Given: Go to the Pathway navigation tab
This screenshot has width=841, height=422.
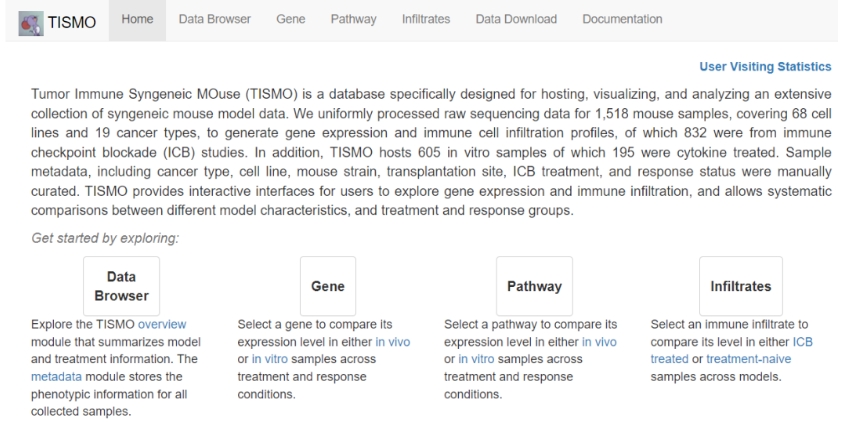Looking at the screenshot, I should click(353, 20).
